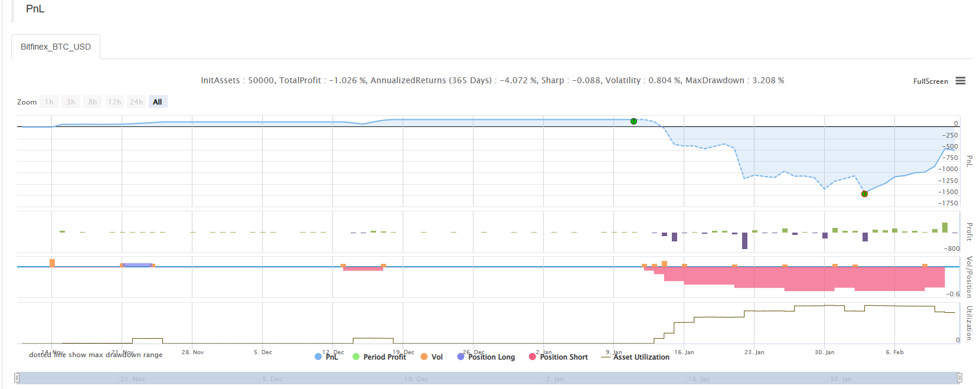
Task: Select the Bitfinex_BTC_USD tab
Action: tap(55, 47)
